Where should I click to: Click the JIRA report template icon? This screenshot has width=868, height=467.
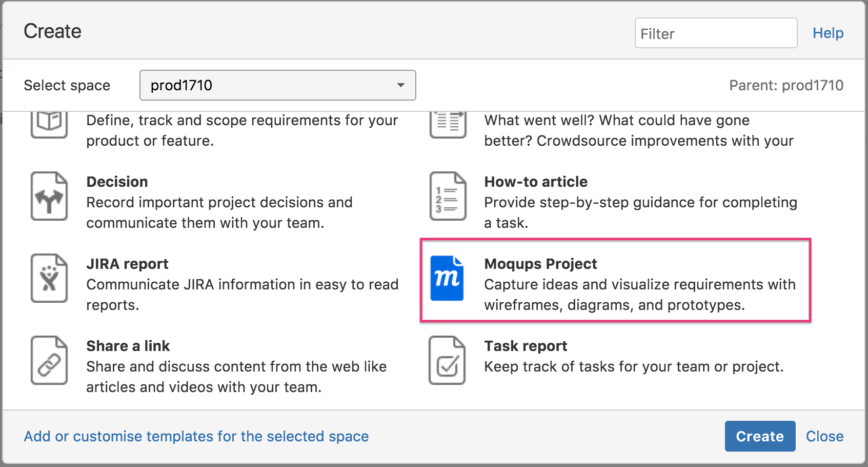click(49, 278)
